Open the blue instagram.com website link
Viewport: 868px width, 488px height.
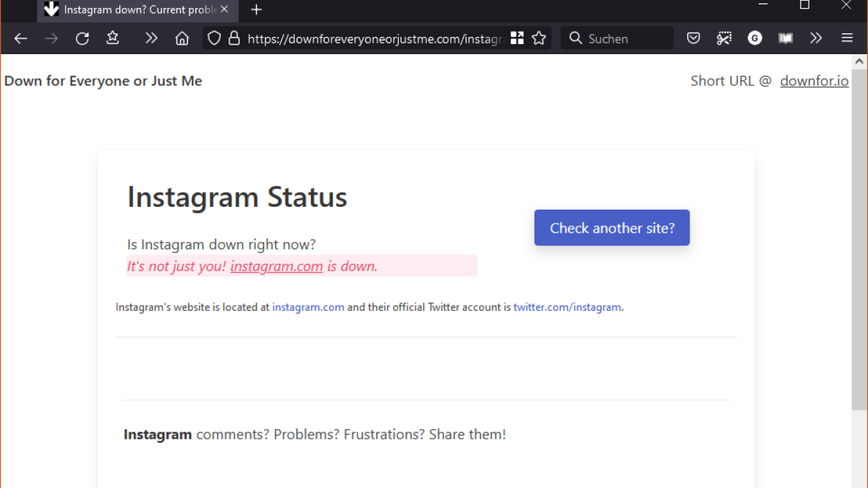308,307
